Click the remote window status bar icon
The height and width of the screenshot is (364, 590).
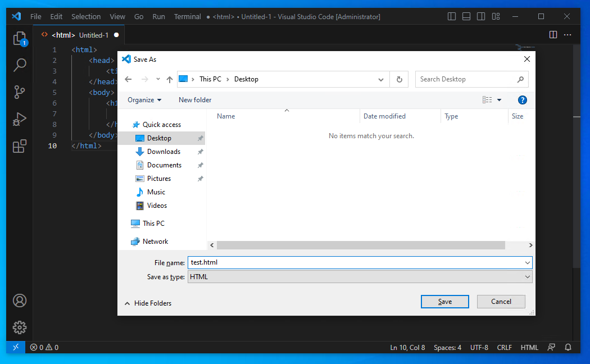coord(16,347)
